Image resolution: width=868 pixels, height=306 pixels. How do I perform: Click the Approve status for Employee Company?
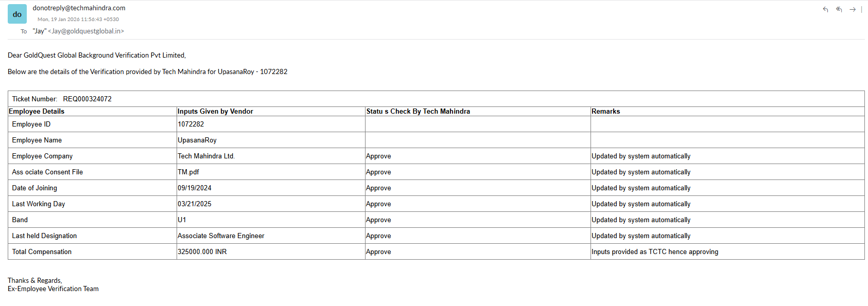point(378,156)
